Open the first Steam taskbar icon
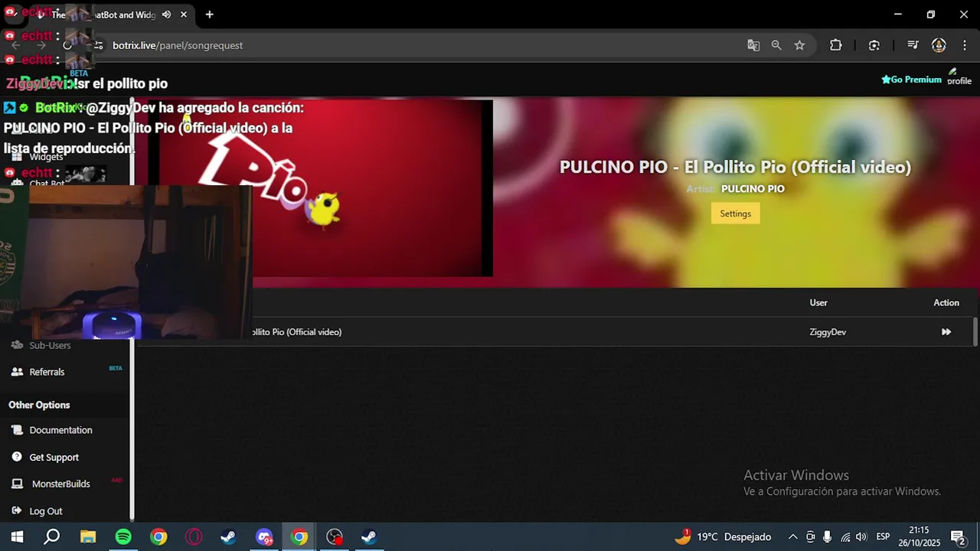The width and height of the screenshot is (980, 551). [x=229, y=537]
